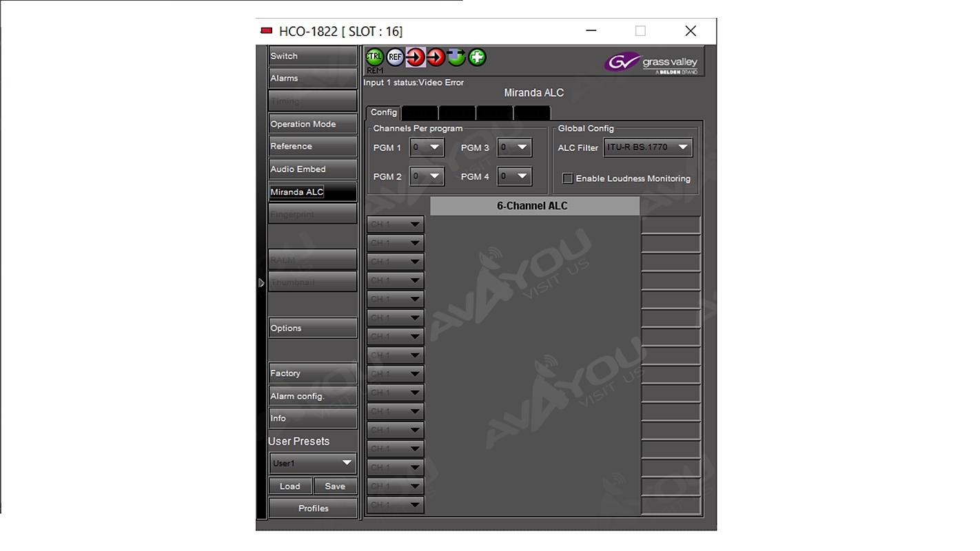Image resolution: width=980 pixels, height=551 pixels.
Task: Open the Profiles button
Action: [313, 508]
